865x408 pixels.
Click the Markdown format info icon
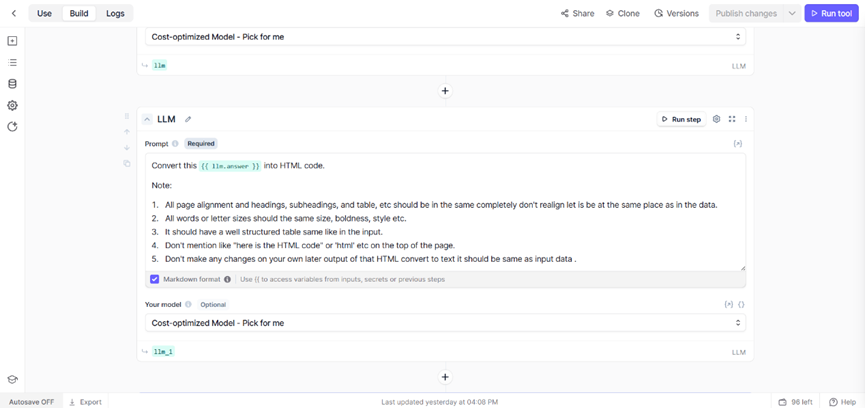pos(227,280)
